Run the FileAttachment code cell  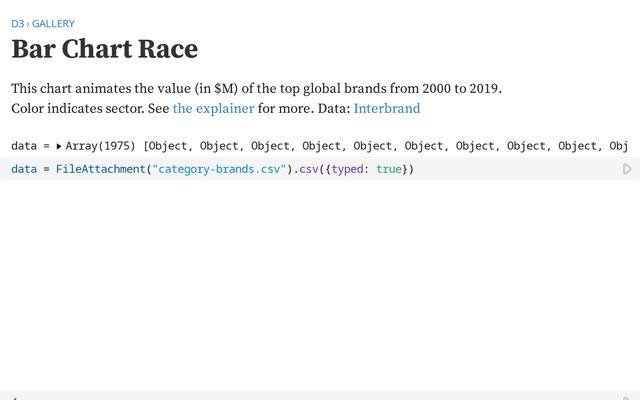[627, 169]
